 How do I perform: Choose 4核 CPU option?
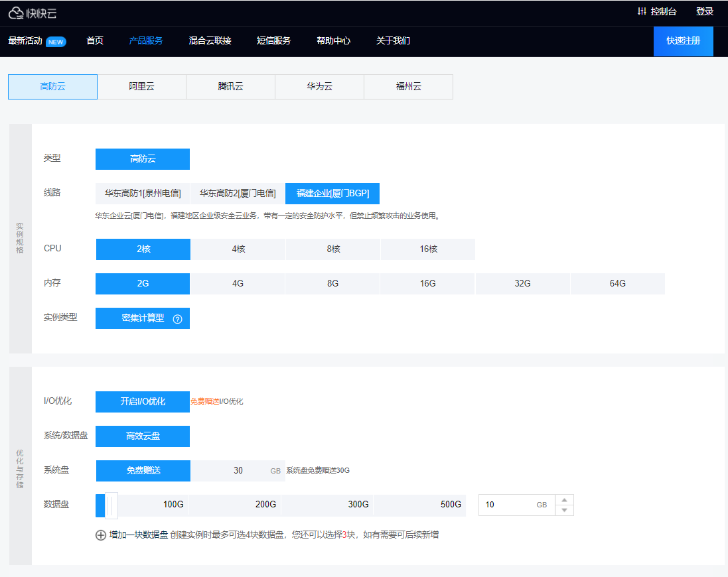[238, 249]
